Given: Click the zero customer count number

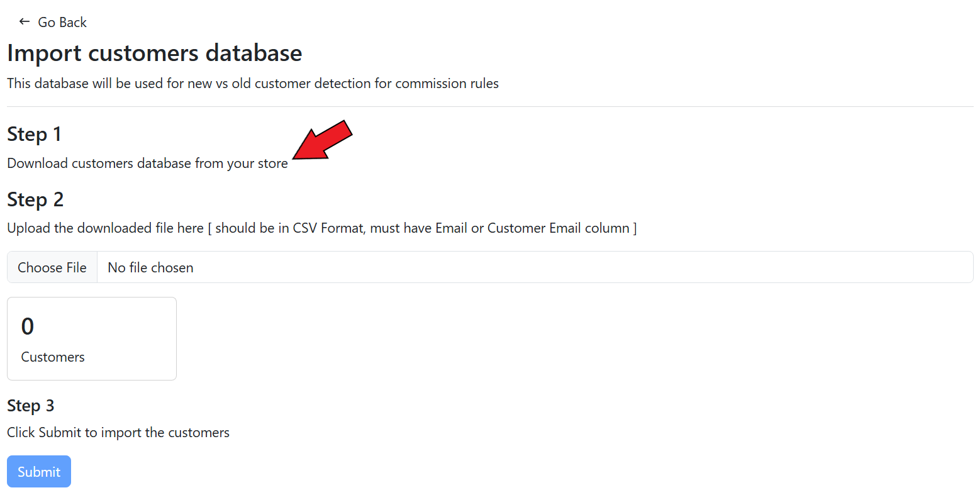Looking at the screenshot, I should tap(28, 326).
